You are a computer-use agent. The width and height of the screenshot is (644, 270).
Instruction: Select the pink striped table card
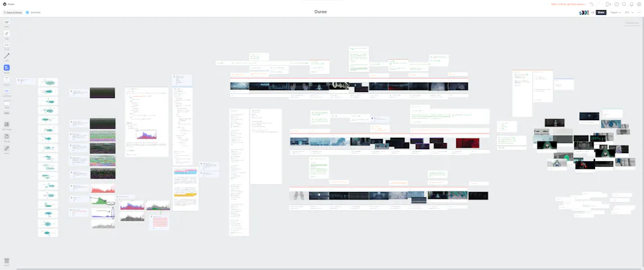pyautogui.click(x=158, y=222)
